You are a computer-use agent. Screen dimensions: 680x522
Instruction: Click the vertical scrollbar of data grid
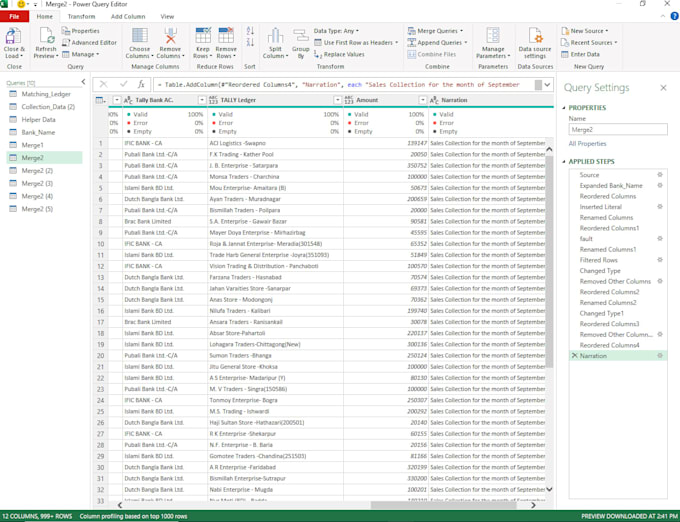coord(549,260)
